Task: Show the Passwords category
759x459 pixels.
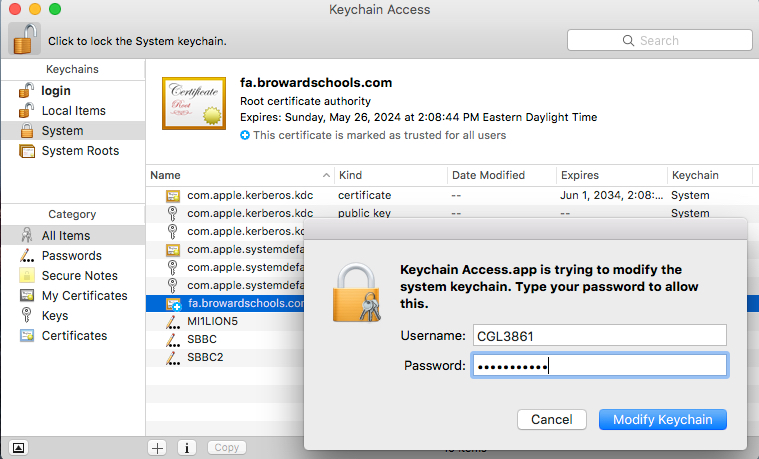Action: click(72, 255)
